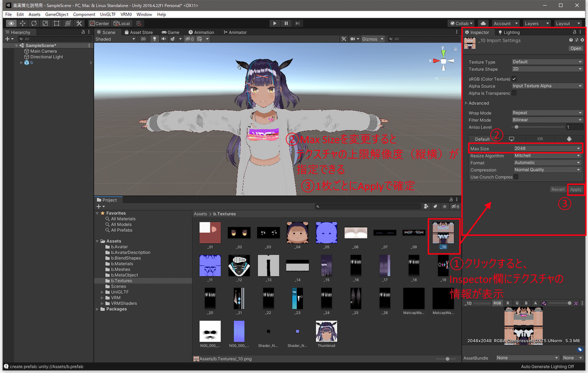Select the Rect transform tool
Screen dimensions: 588x373
56,23
